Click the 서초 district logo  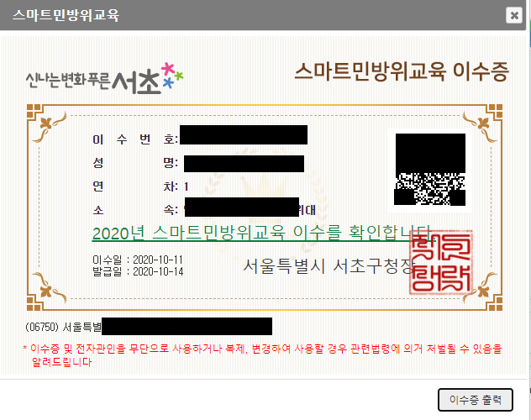(x=104, y=78)
